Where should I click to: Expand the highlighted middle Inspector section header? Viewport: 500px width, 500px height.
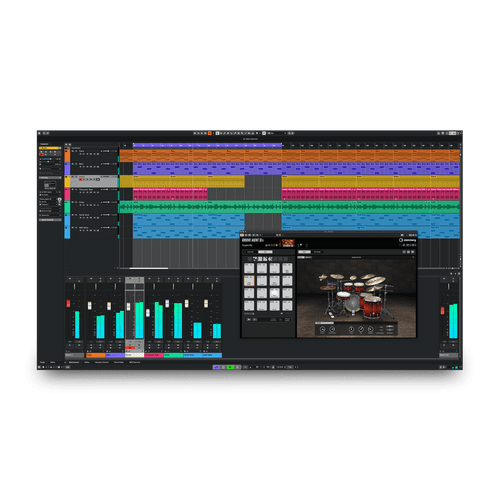point(50,178)
